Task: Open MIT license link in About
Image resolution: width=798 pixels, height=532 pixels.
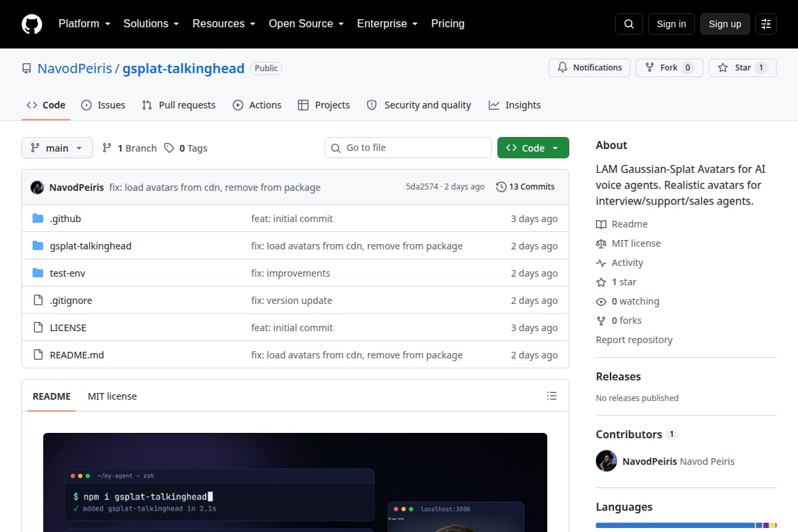Action: point(628,243)
